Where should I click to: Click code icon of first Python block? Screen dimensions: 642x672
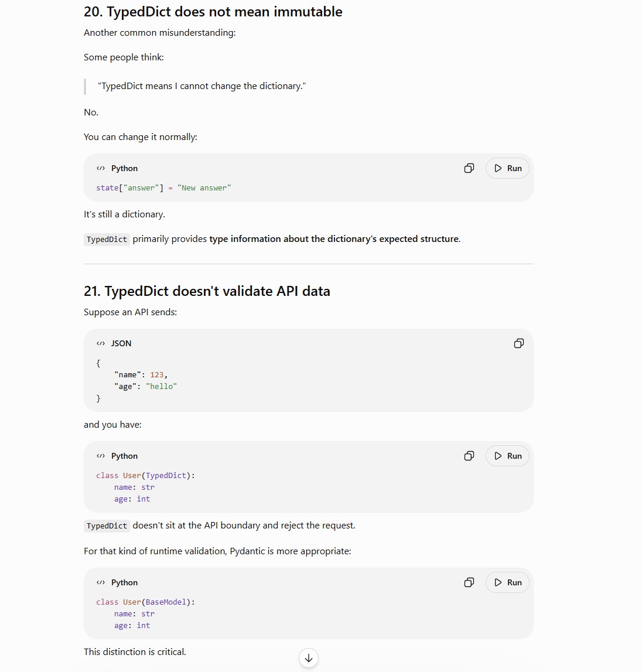click(x=101, y=168)
